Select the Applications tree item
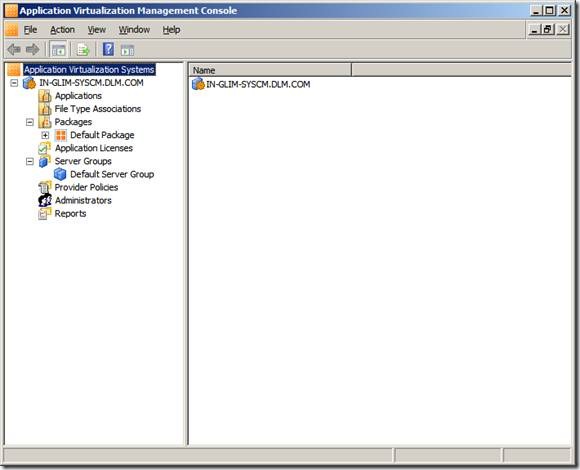Viewport: 580px width, 470px height. (x=78, y=96)
